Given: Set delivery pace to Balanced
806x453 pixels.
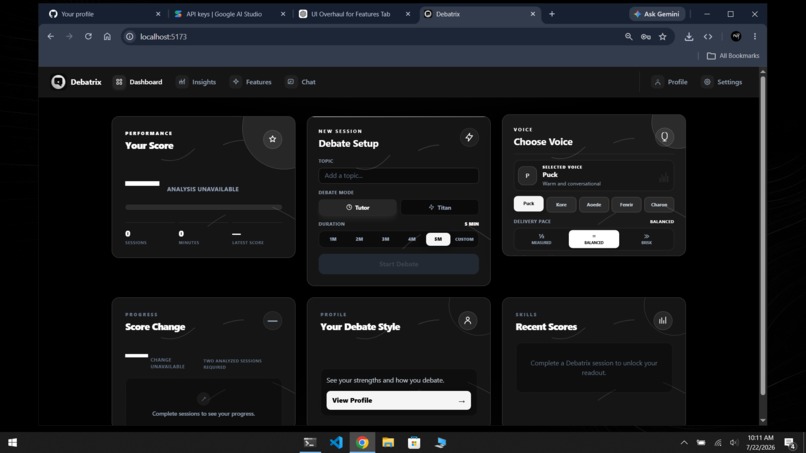Looking at the screenshot, I should [x=594, y=239].
